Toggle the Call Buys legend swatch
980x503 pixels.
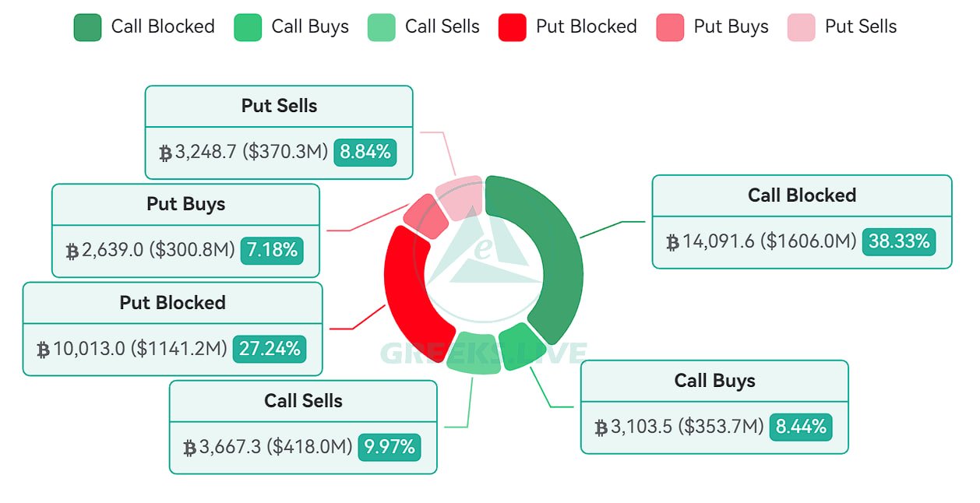(248, 27)
